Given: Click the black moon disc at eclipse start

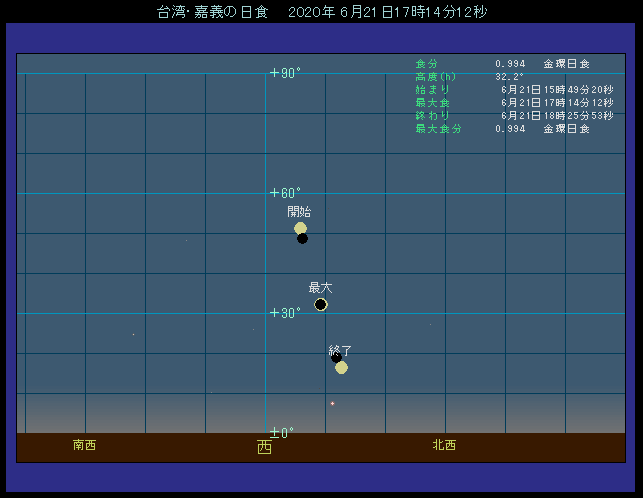Looking at the screenshot, I should (302, 238).
